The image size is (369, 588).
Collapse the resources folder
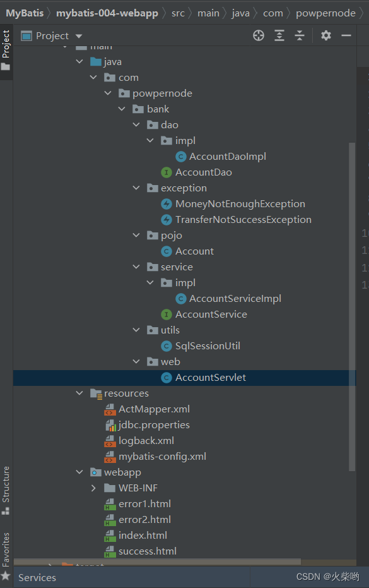point(79,393)
